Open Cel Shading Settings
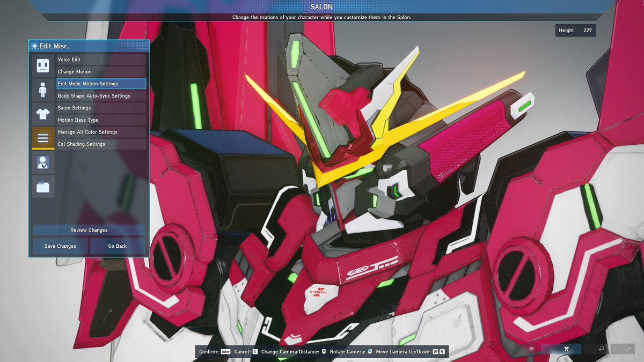 101,144
